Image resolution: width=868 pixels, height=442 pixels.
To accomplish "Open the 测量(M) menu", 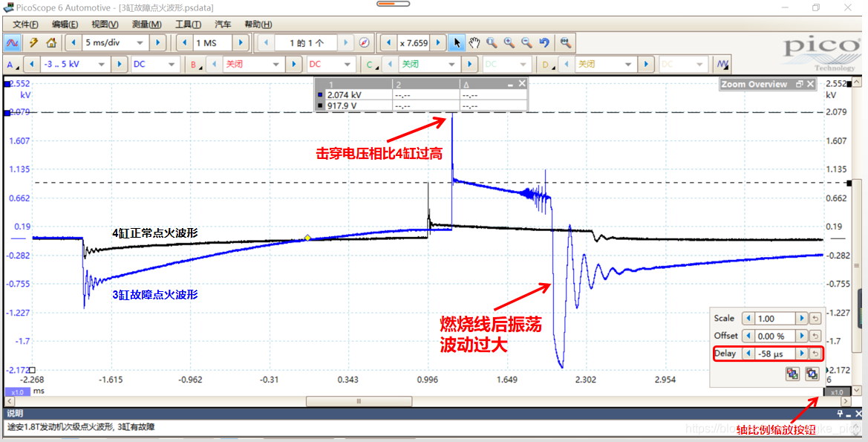I will (147, 25).
